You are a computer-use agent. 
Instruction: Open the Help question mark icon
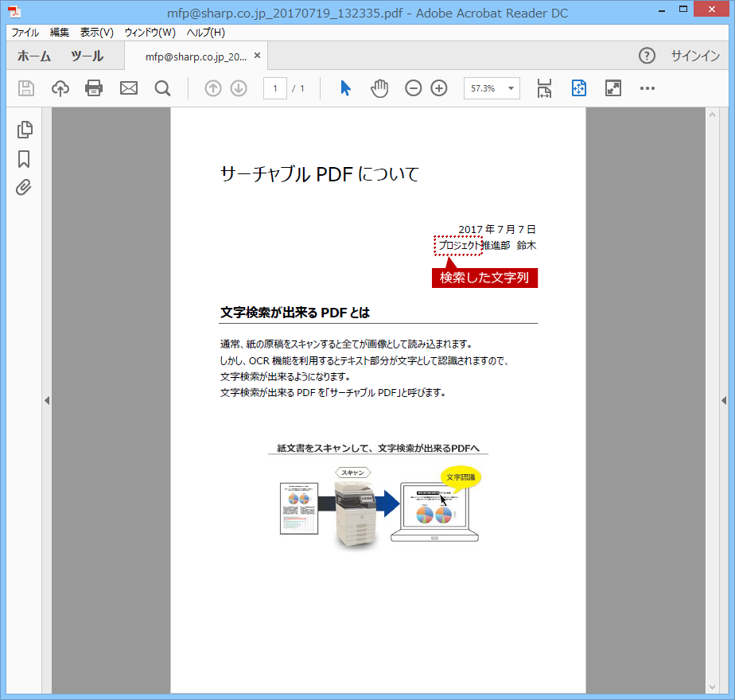(647, 56)
